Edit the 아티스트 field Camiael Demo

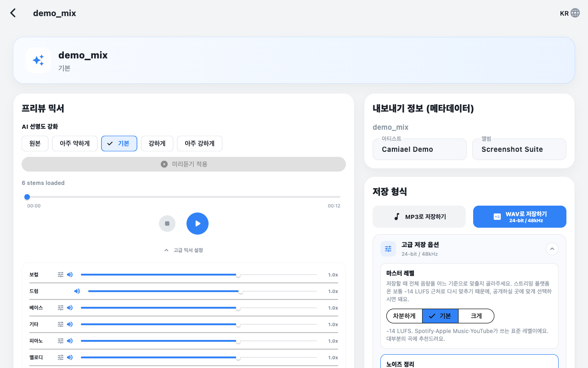point(419,149)
